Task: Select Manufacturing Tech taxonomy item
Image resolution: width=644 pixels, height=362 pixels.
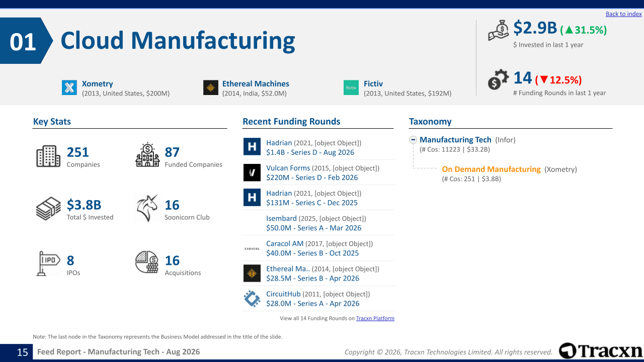Action: 455,140
